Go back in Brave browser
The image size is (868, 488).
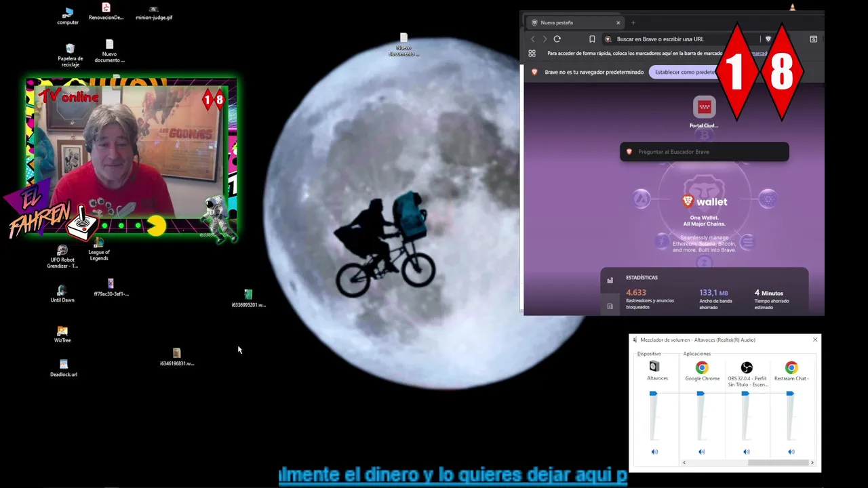coord(533,39)
